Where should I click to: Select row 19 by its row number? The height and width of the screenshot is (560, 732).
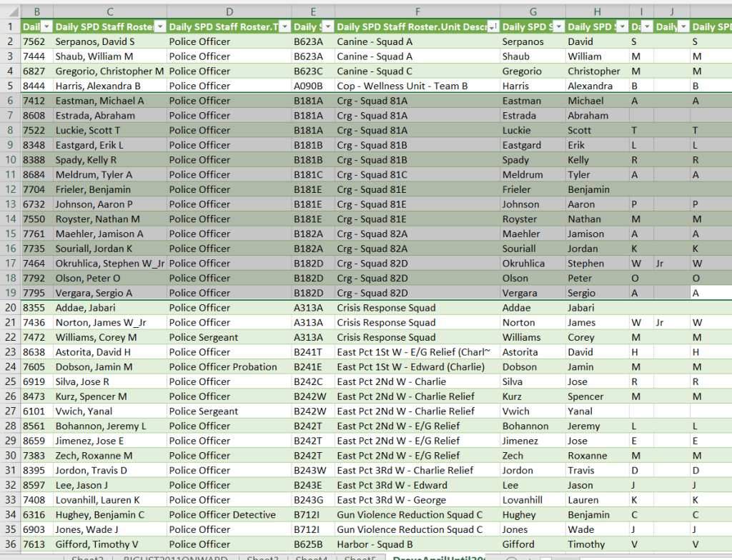(10, 293)
